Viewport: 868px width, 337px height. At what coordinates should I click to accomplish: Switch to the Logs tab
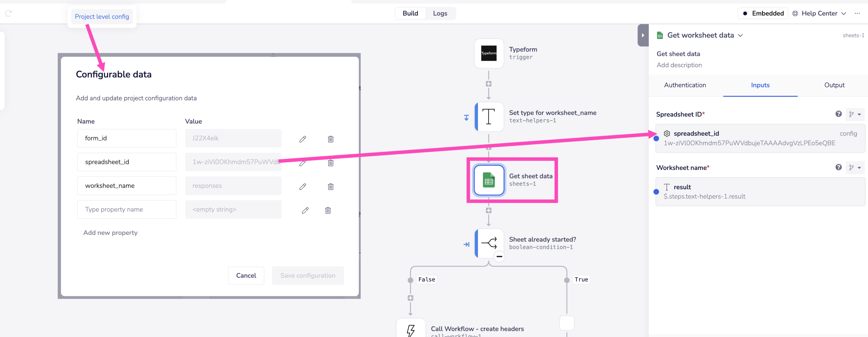(x=440, y=13)
